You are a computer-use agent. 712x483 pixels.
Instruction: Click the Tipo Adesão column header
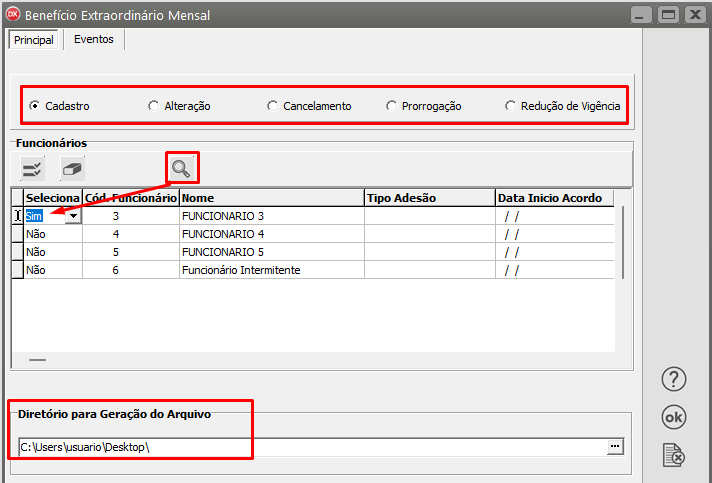point(428,198)
